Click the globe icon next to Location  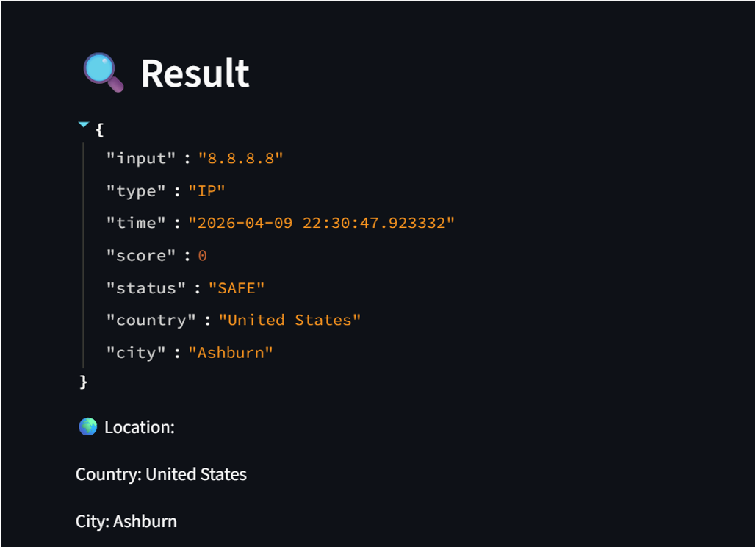87,426
